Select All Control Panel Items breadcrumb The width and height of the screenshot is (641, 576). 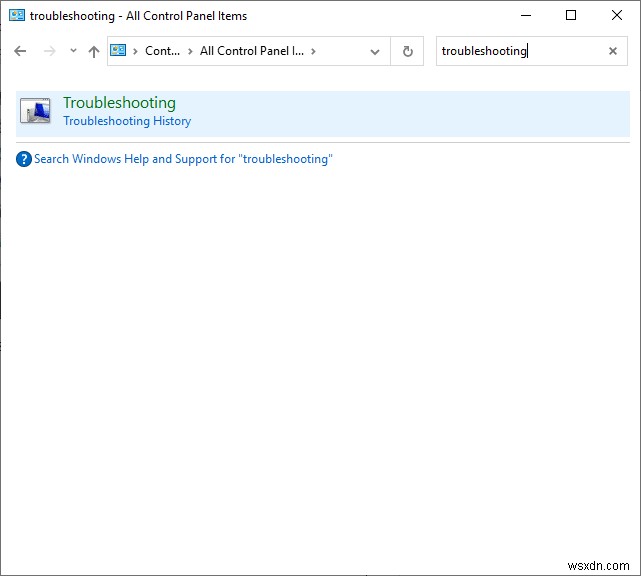pos(251,51)
